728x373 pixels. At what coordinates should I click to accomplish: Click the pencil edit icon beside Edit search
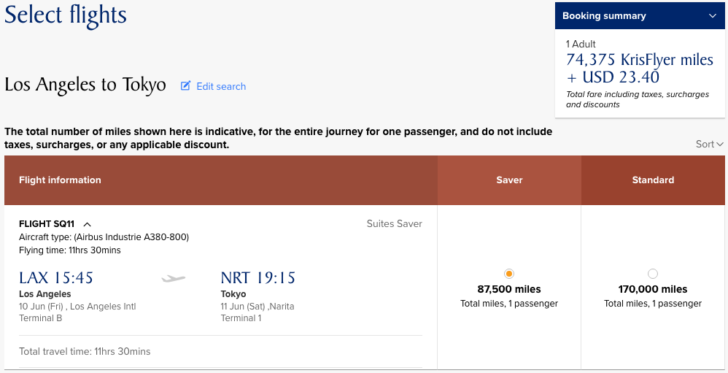186,86
